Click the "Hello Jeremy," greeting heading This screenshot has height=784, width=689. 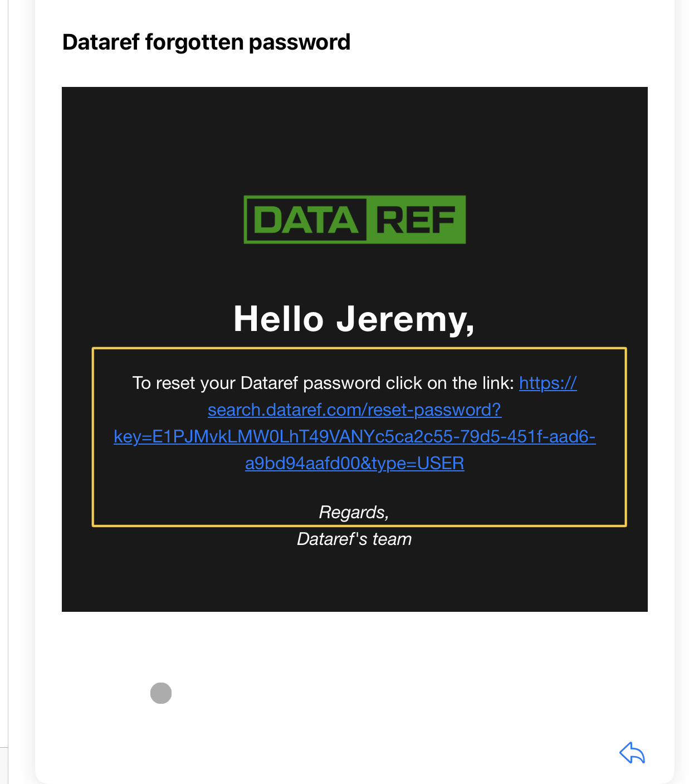click(x=354, y=320)
